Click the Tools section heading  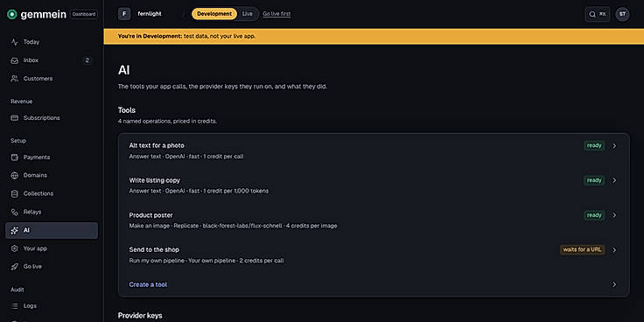tap(127, 110)
